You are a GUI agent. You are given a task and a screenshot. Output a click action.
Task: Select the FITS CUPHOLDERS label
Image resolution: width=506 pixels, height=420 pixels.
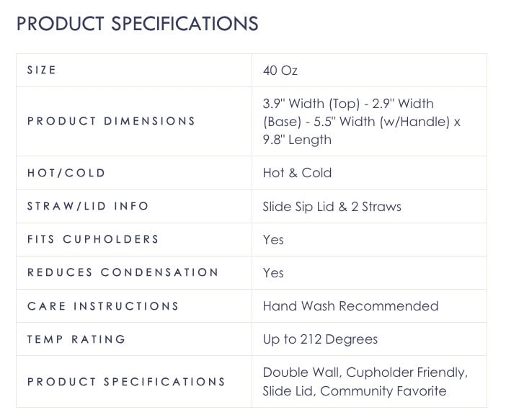click(93, 239)
